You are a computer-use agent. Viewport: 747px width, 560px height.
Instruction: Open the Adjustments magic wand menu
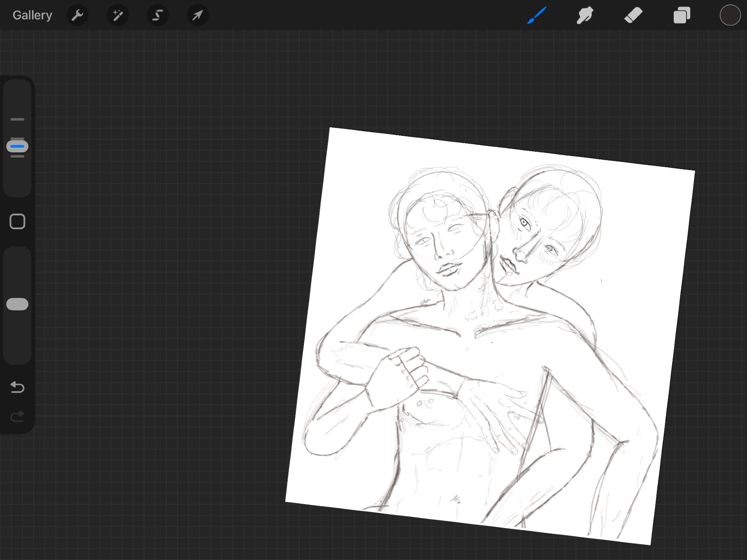click(117, 15)
